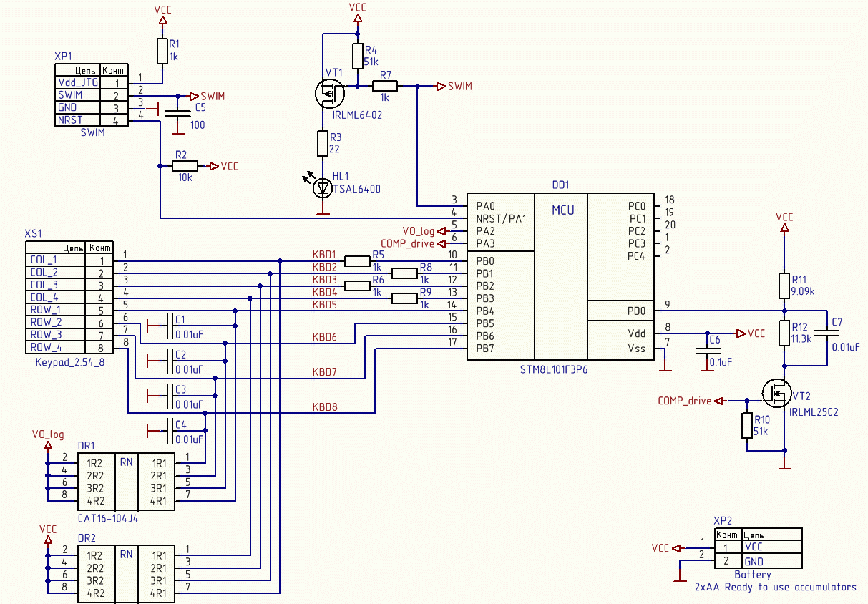Screen dimensions: 868x604
Task: Select capacitor C3 symbol
Action: click(x=169, y=396)
